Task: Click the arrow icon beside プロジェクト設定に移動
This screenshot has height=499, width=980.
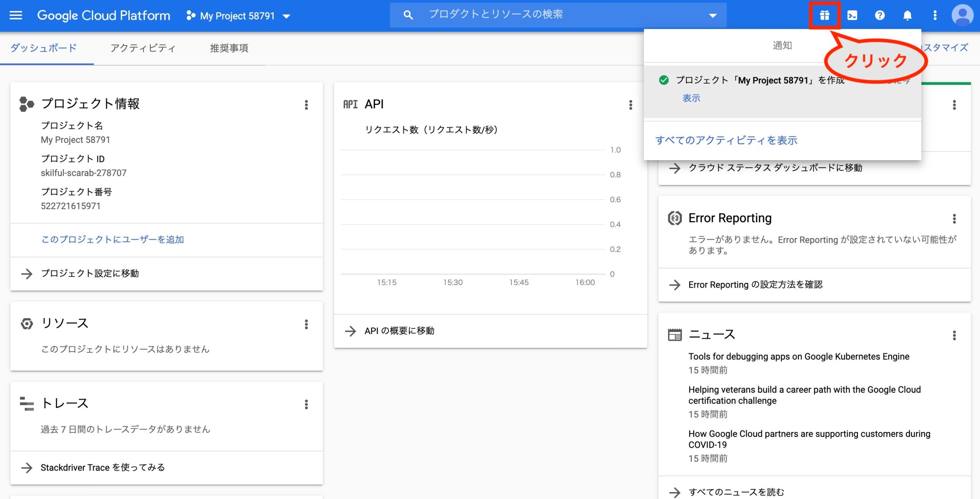Action: 26,273
